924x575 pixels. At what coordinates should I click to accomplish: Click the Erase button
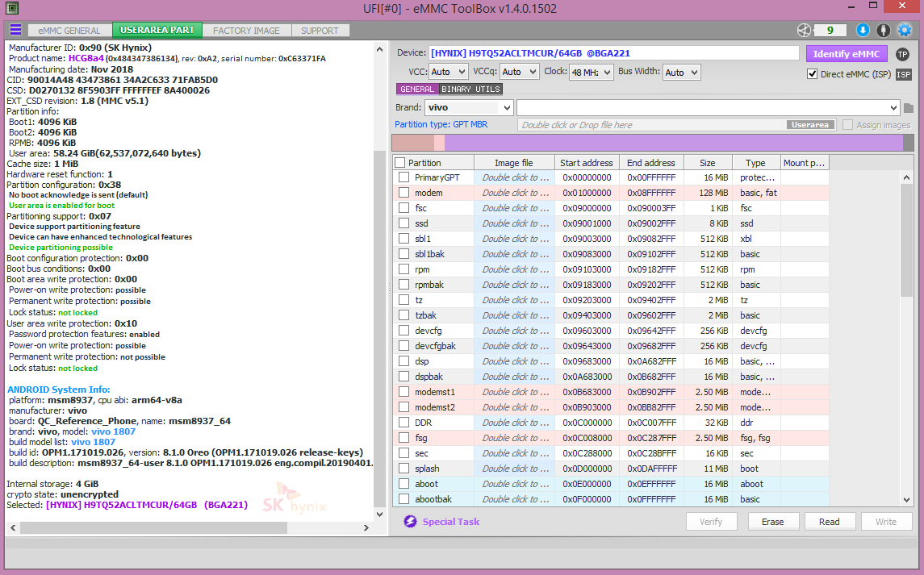[x=772, y=522]
